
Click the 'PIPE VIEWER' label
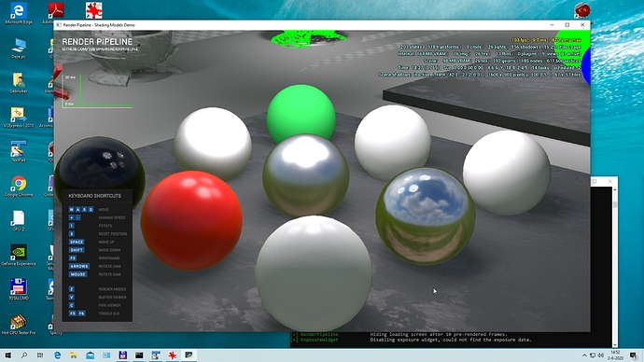pyautogui.click(x=109, y=305)
